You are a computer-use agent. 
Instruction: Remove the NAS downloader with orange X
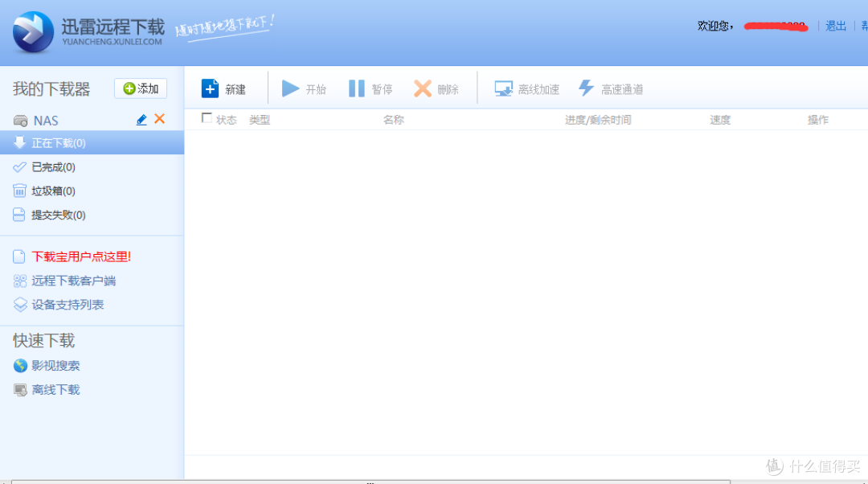pyautogui.click(x=159, y=119)
